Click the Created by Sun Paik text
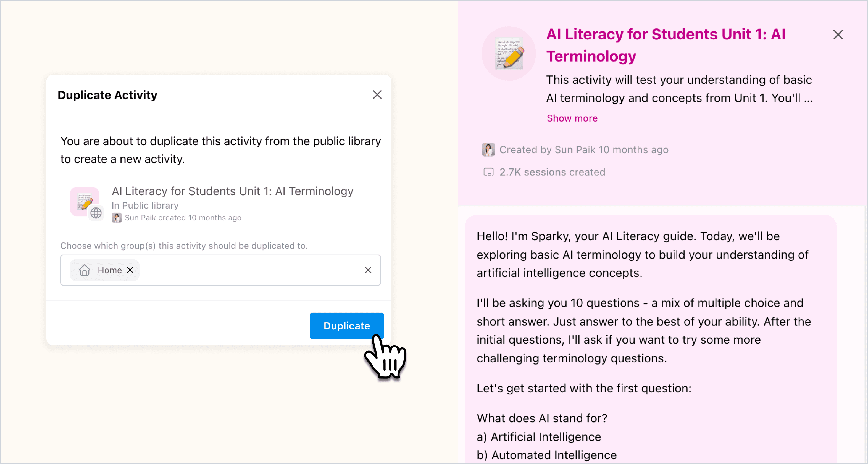Screen dimensions: 868x464 (584, 150)
